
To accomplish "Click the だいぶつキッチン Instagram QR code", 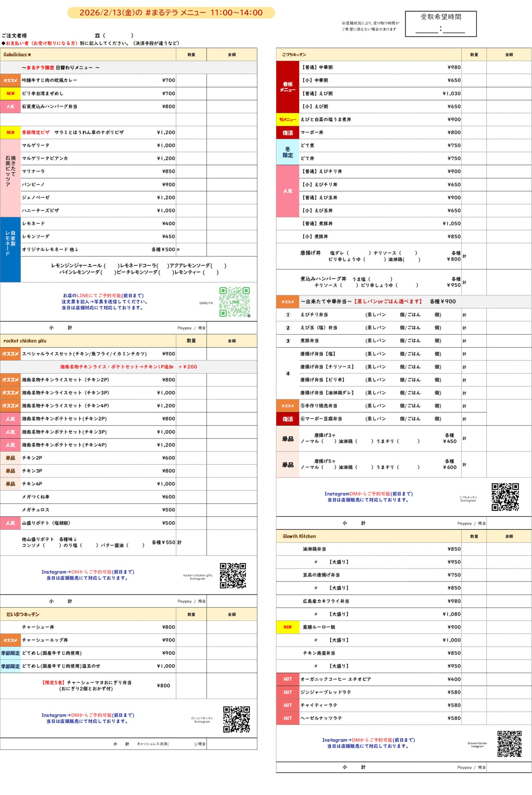I will point(236,719).
